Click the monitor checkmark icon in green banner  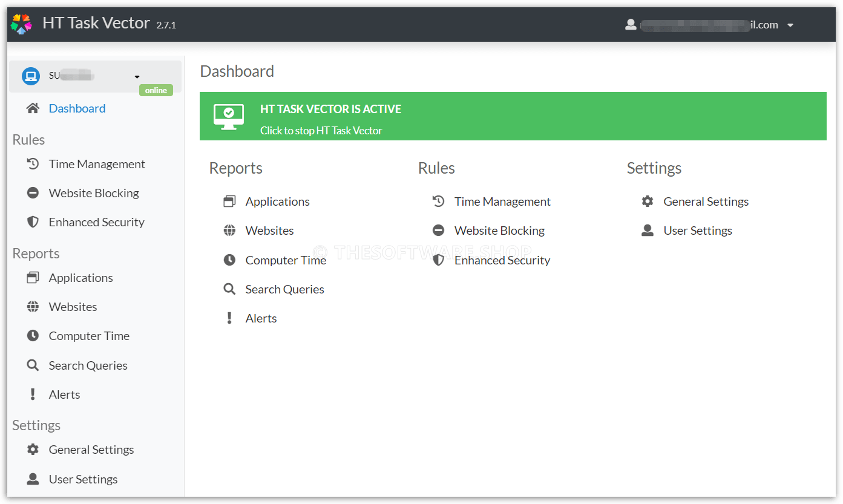229,116
